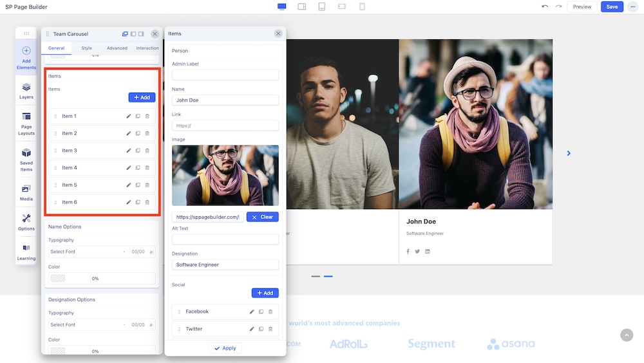Image resolution: width=644 pixels, height=363 pixels.
Task: Click the Save button
Action: tap(612, 7)
